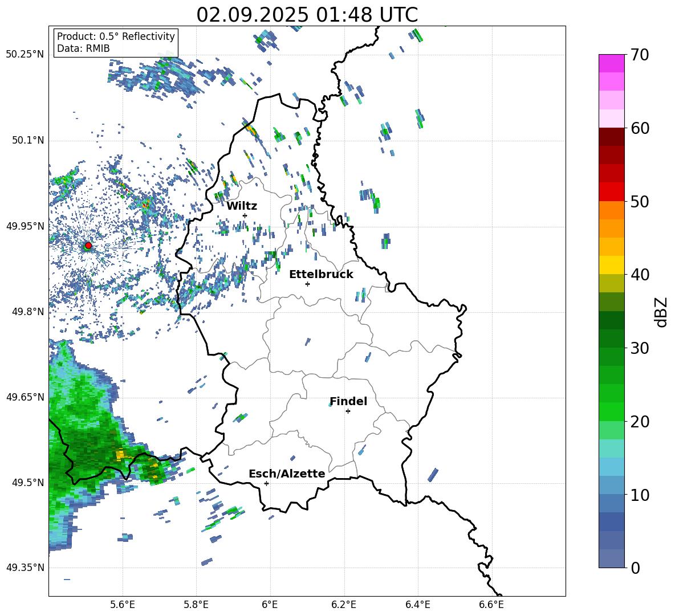Screen dimensions: 675x616
Task: Click the 49.65°N latitude label
Action: [x=25, y=397]
